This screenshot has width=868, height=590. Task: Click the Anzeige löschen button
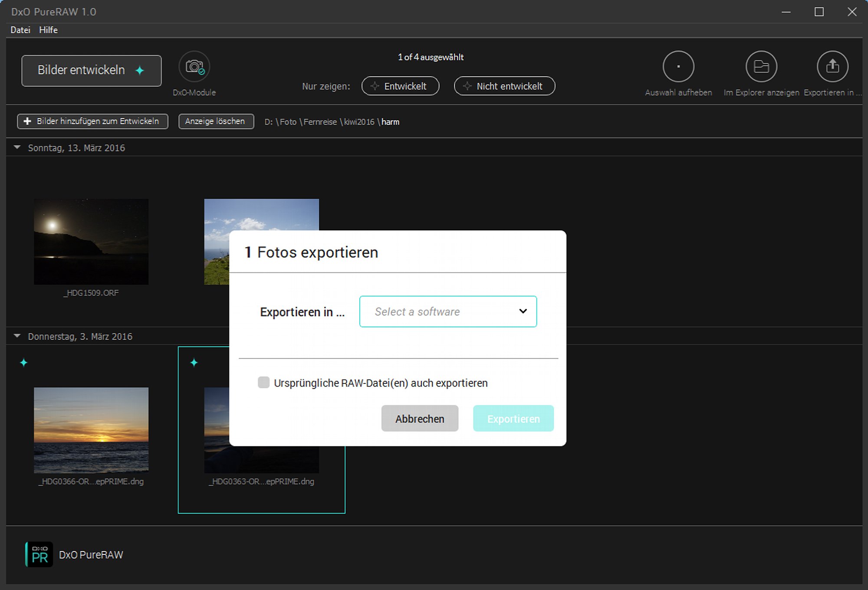216,121
